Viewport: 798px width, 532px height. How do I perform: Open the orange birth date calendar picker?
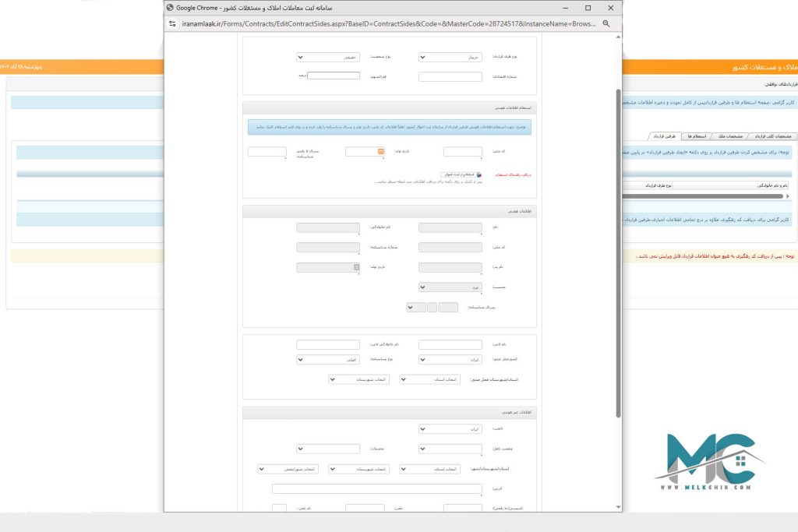tap(381, 152)
